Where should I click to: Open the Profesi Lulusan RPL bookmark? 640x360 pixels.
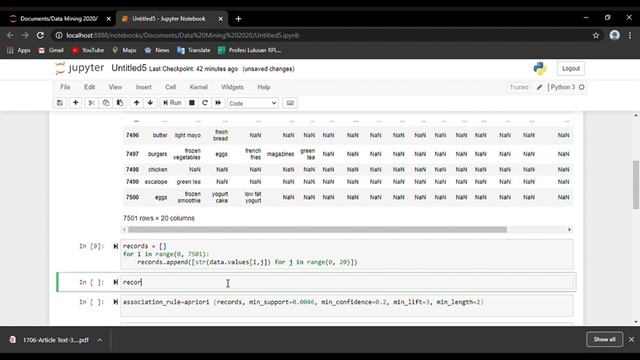pyautogui.click(x=250, y=50)
